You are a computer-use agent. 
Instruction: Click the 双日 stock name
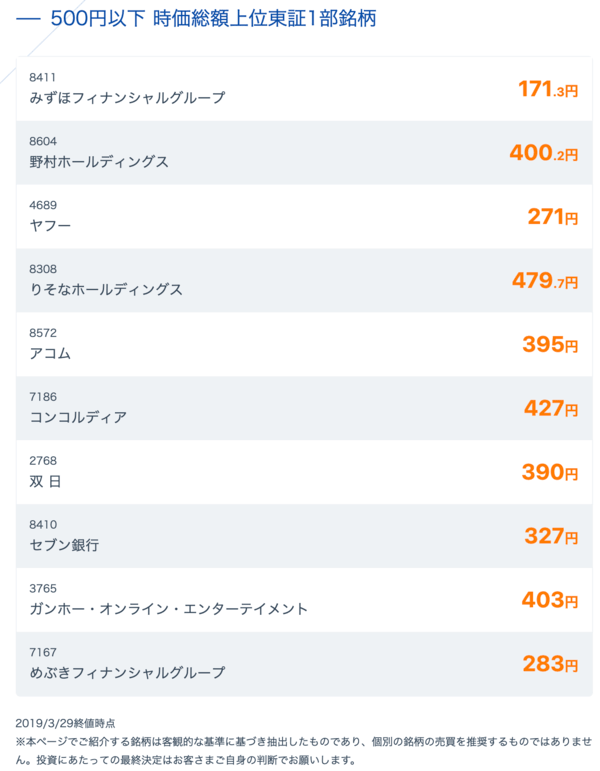(45, 481)
